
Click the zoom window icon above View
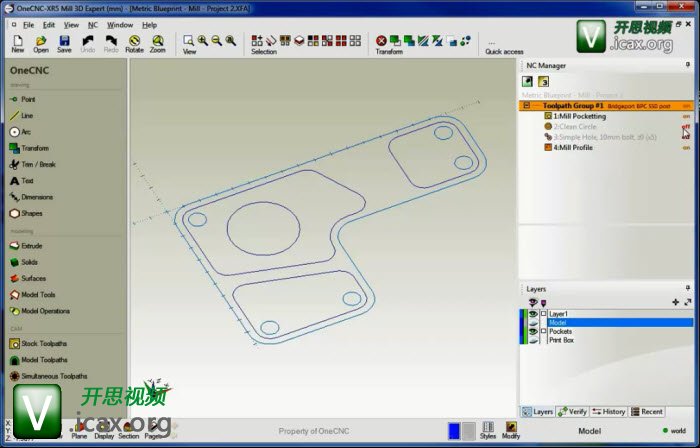click(x=188, y=41)
